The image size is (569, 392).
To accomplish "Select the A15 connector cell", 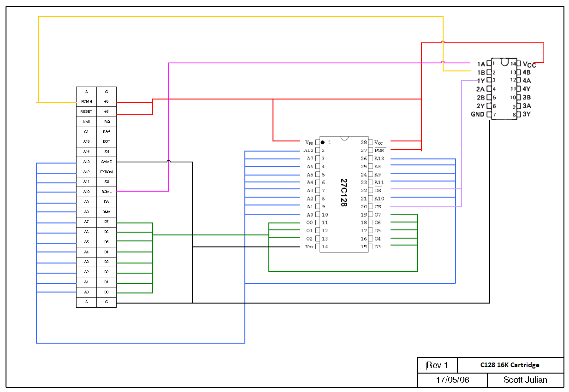I will [86, 142].
